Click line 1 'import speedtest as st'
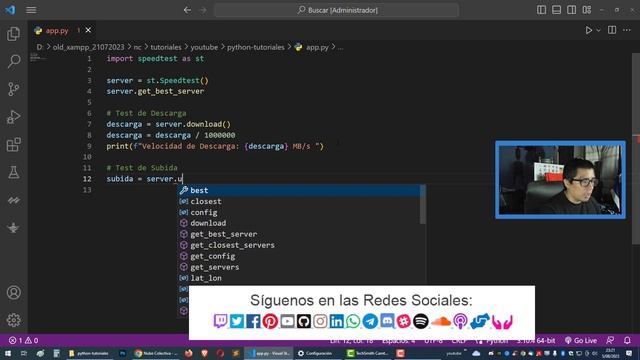This screenshot has width=640, height=360. click(x=155, y=59)
